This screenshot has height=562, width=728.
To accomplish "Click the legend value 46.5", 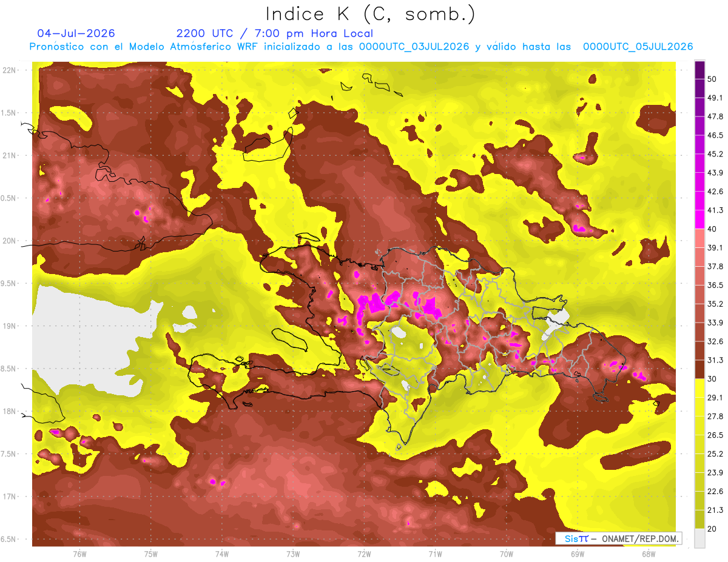I will click(715, 136).
